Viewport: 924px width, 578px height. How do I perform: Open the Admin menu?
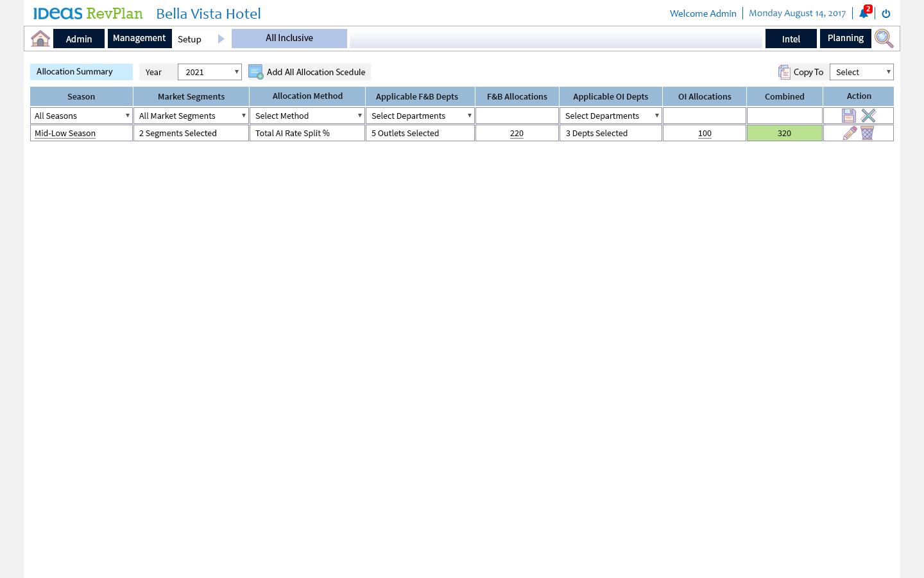tap(79, 39)
